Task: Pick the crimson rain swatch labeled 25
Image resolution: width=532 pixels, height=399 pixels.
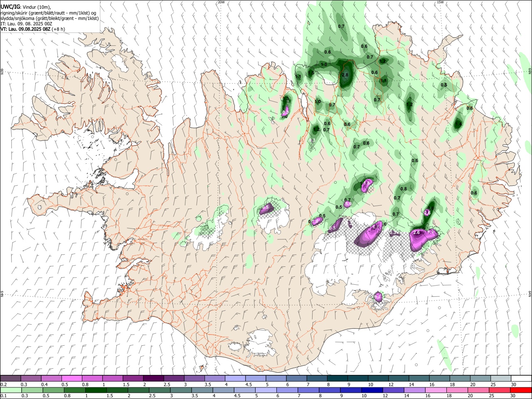Action: (x=499, y=390)
